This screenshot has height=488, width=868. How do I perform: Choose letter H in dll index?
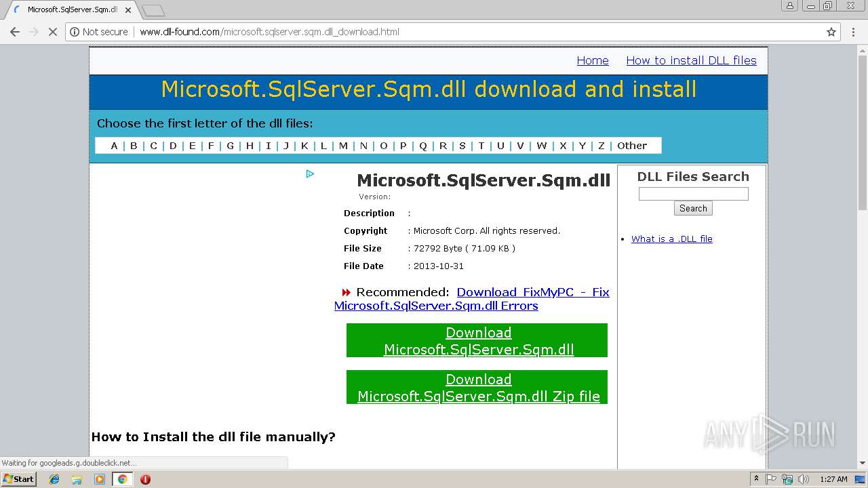(x=250, y=146)
